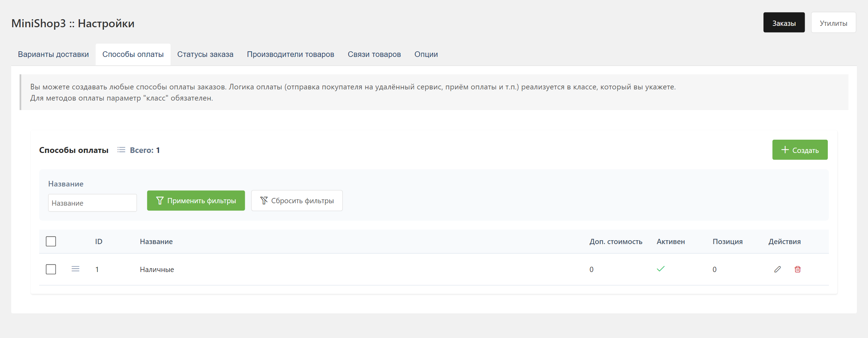868x338 pixels.
Task: Click the green active checkmark for Наличные
Action: [x=661, y=269]
